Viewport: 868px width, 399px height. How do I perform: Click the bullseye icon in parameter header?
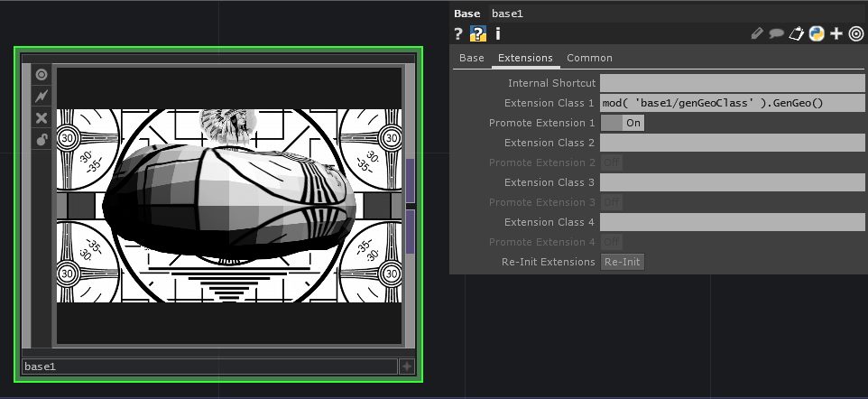[855, 34]
